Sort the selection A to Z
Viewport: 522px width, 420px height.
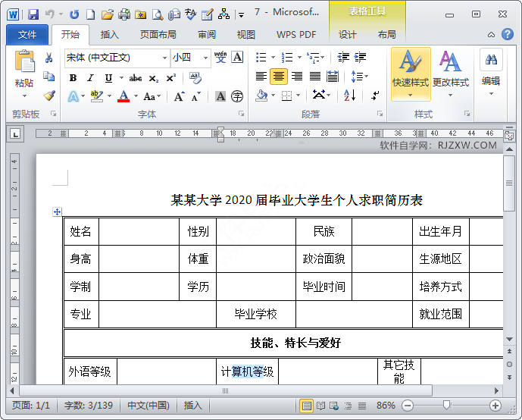pos(349,96)
